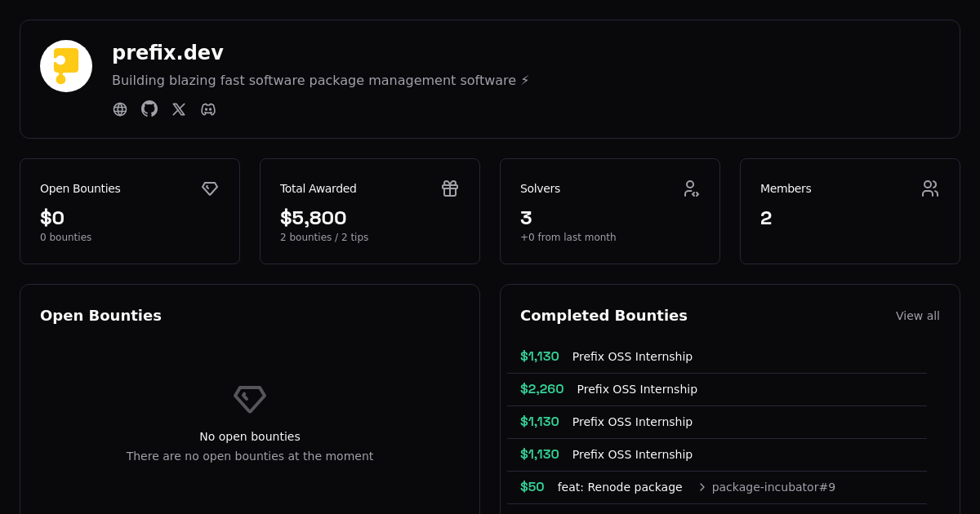The width and height of the screenshot is (980, 514).
Task: Open the GitHub profile icon
Action: coord(149,109)
